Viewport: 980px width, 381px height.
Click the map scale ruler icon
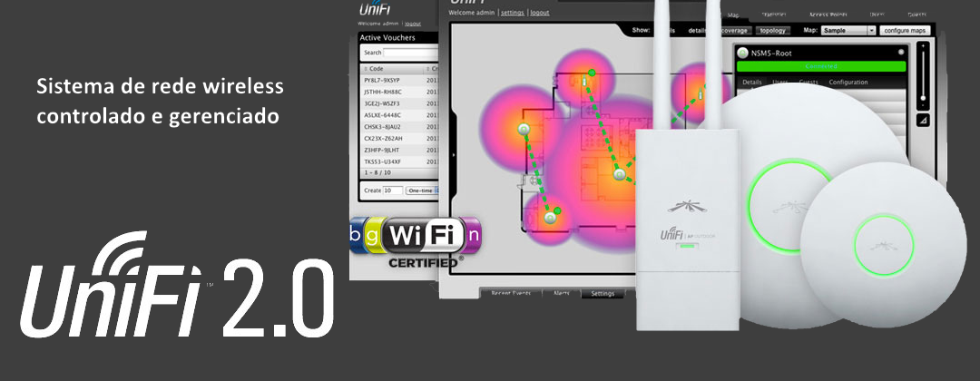pos(923,120)
